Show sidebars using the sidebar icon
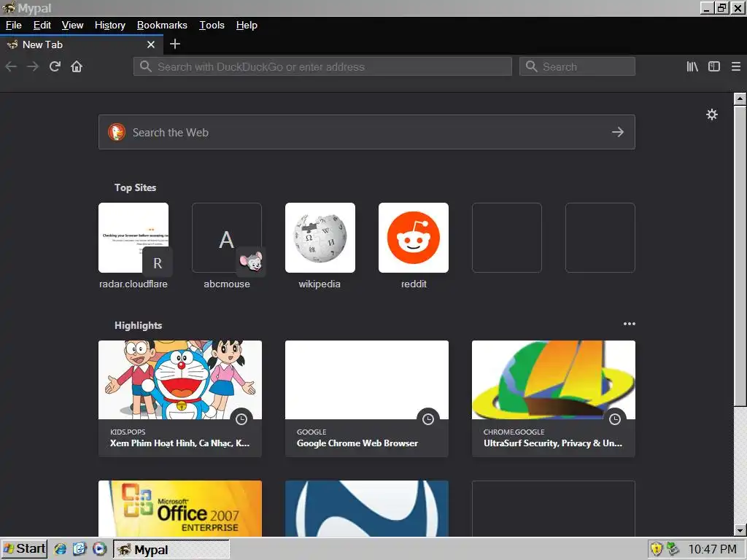The width and height of the screenshot is (747, 560). click(714, 66)
